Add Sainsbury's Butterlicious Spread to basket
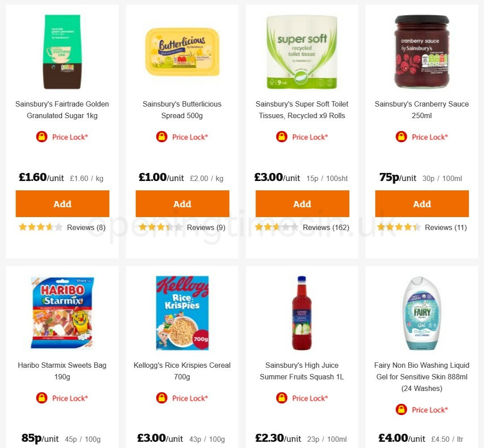The width and height of the screenshot is (484, 448). (x=182, y=204)
